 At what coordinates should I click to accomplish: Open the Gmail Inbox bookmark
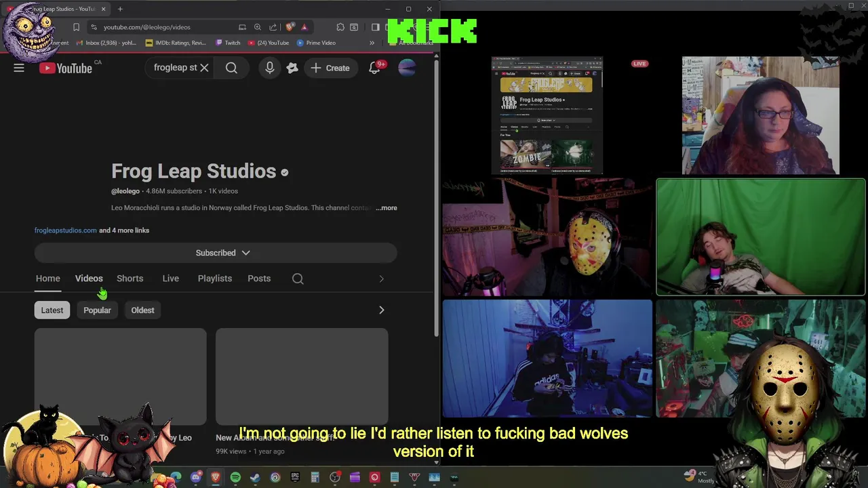click(106, 43)
